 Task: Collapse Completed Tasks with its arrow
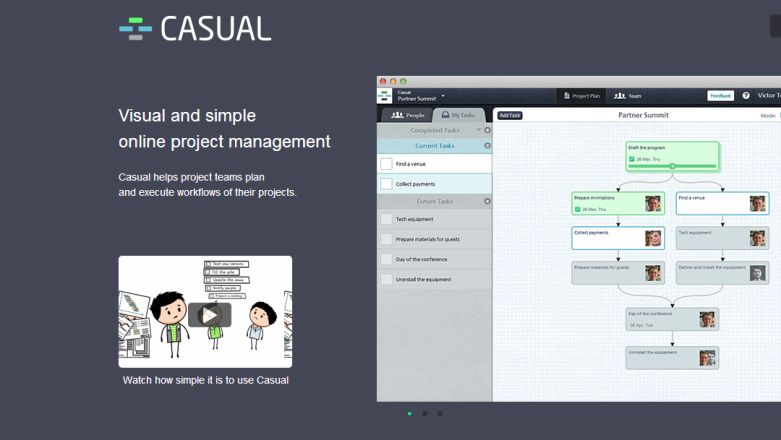(x=478, y=130)
